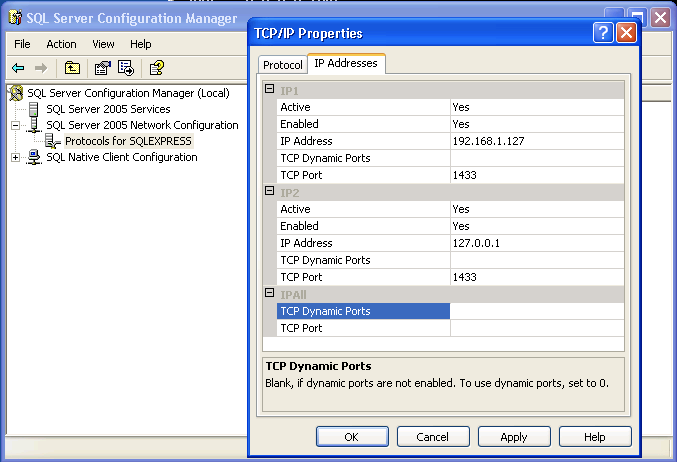Select the IP2 IP Address label
The height and width of the screenshot is (462, 677).
[x=363, y=243]
